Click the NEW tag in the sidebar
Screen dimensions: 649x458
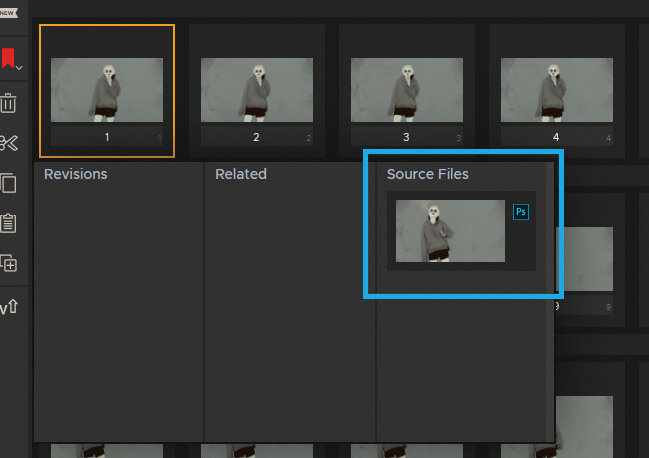8,13
